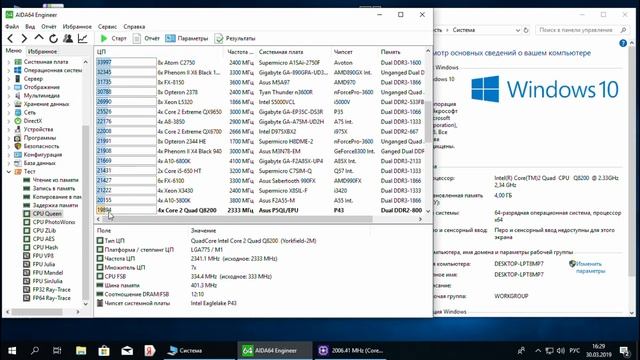Open Параметры in the toolbar
The height and width of the screenshot is (360, 640).
[187, 38]
